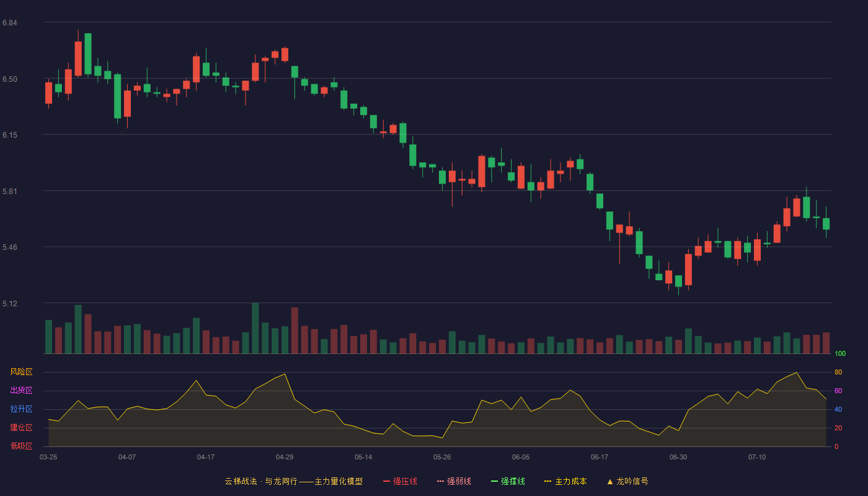Hide the 主力成本 series via legend text
Screen dimensions: 868x496
tap(570, 481)
